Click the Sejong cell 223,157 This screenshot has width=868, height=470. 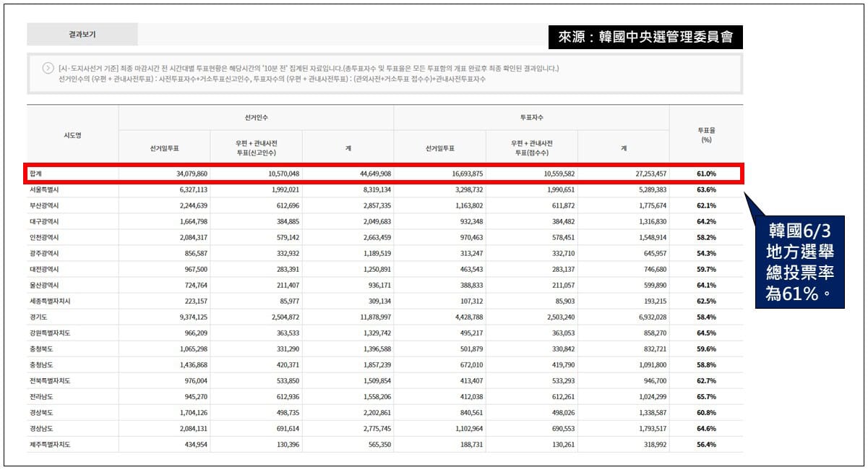(196, 302)
